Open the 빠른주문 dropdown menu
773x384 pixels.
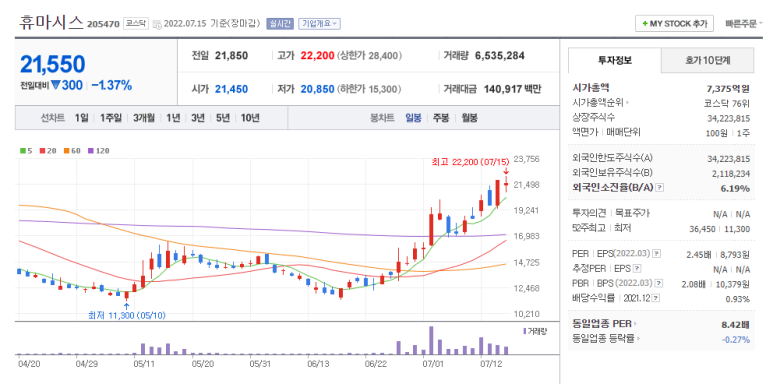coord(744,23)
